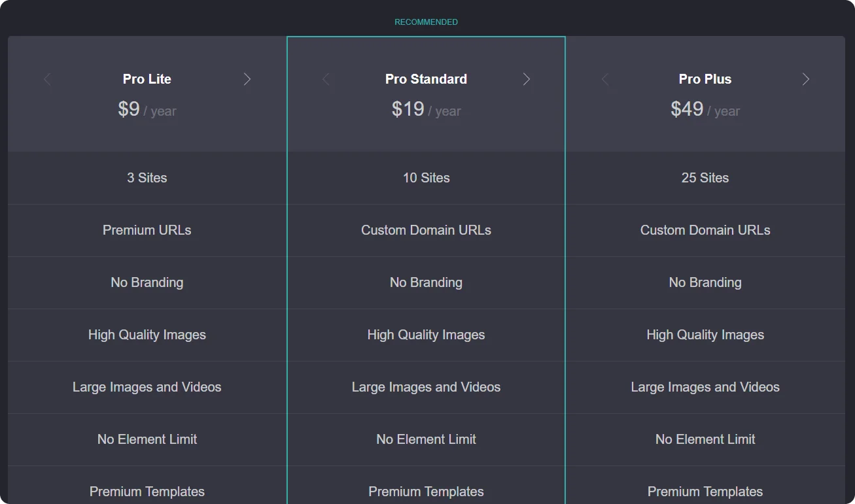Click No Branding in Pro Lite
The width and height of the screenshot is (855, 504).
[x=147, y=282]
